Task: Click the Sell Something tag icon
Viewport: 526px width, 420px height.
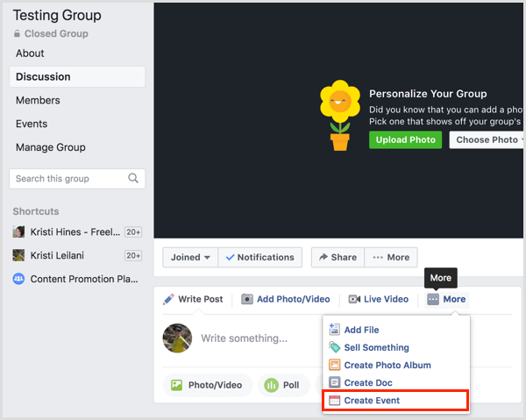Action: (334, 347)
